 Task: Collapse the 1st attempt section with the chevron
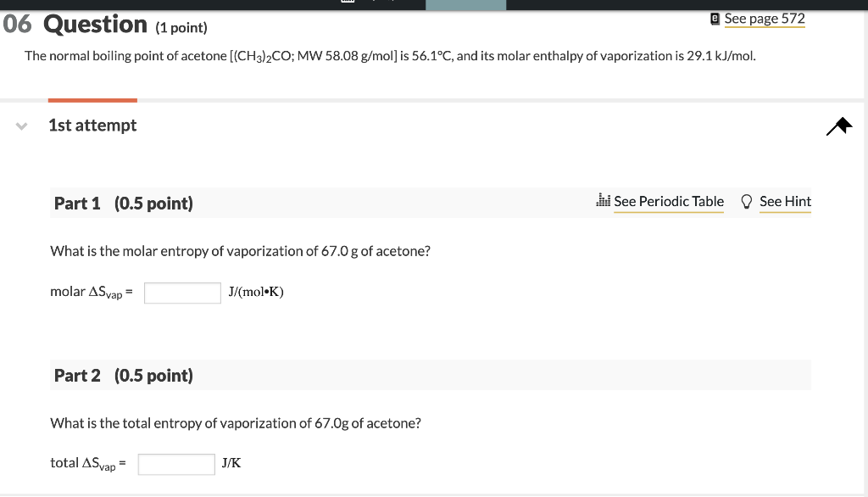click(x=19, y=126)
